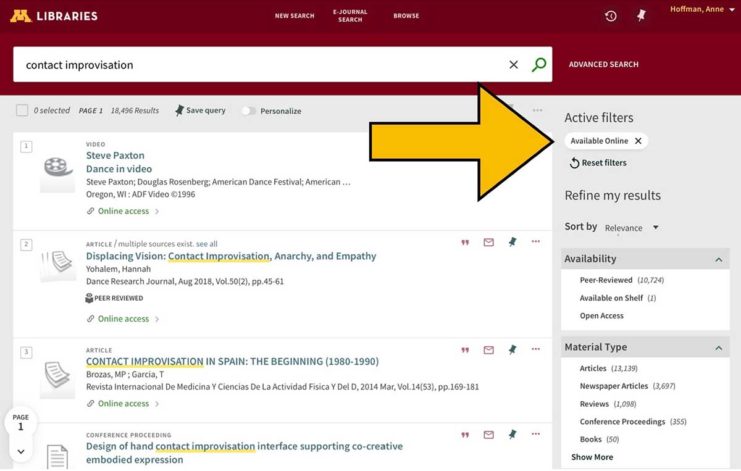Open more actions for Contact Improvisation in Spain
This screenshot has height=471, width=741.
click(536, 350)
